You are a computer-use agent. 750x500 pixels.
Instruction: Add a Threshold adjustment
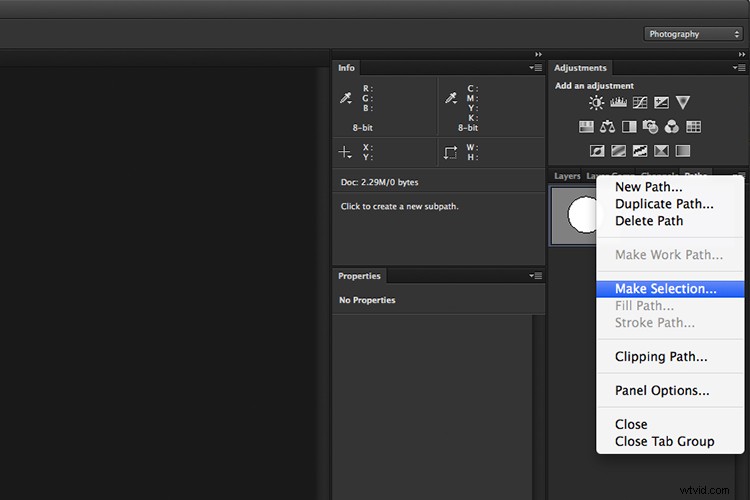pyautogui.click(x=640, y=151)
